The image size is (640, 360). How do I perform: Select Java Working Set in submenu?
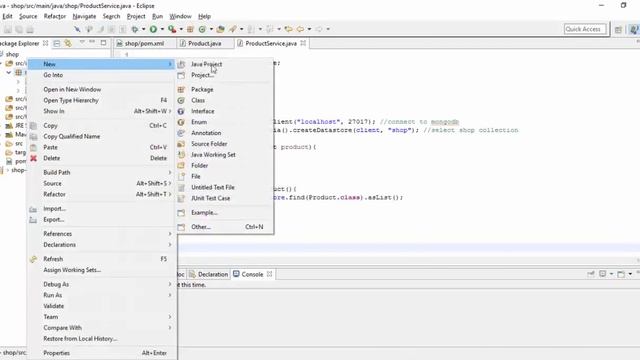pyautogui.click(x=224, y=155)
